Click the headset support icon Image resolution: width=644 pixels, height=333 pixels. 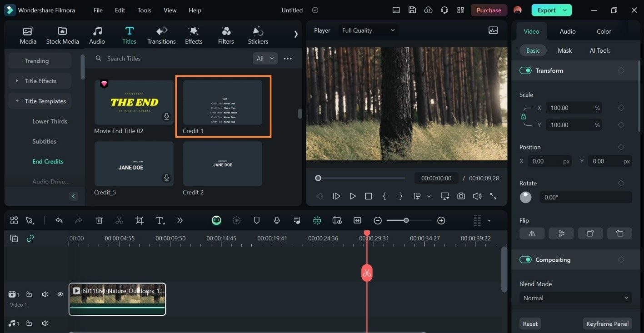point(444,10)
